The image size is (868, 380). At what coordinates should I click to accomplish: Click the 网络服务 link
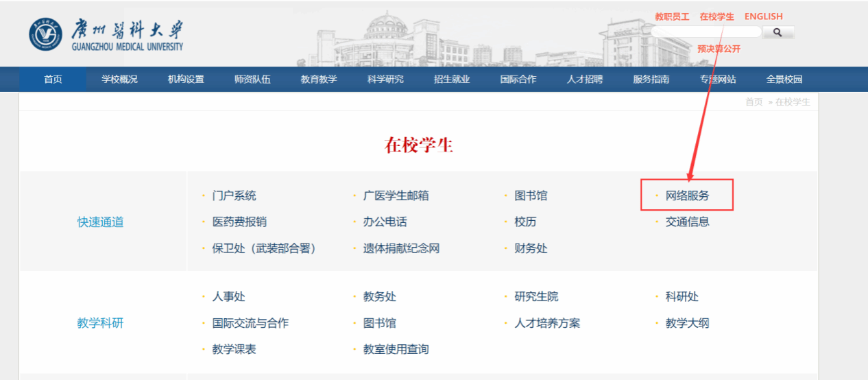(x=688, y=195)
